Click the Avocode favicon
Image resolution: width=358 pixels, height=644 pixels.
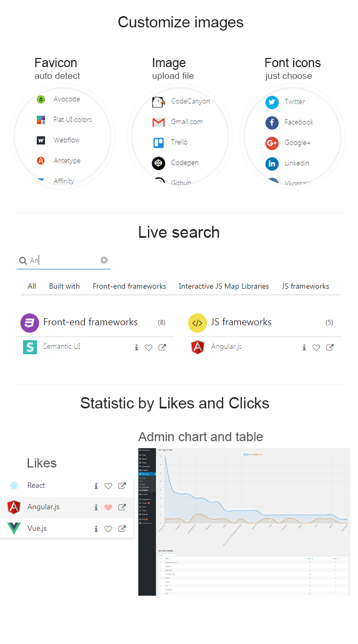[41, 99]
